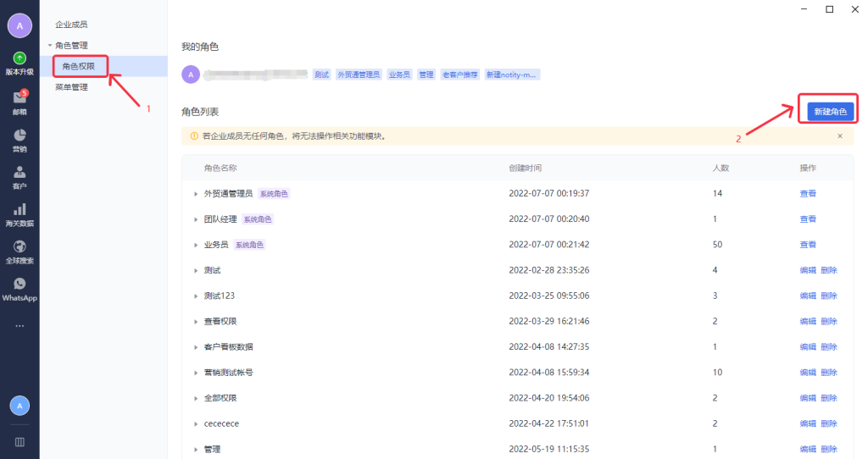
Task: Click 删除 for the cececece role
Action: point(829,423)
